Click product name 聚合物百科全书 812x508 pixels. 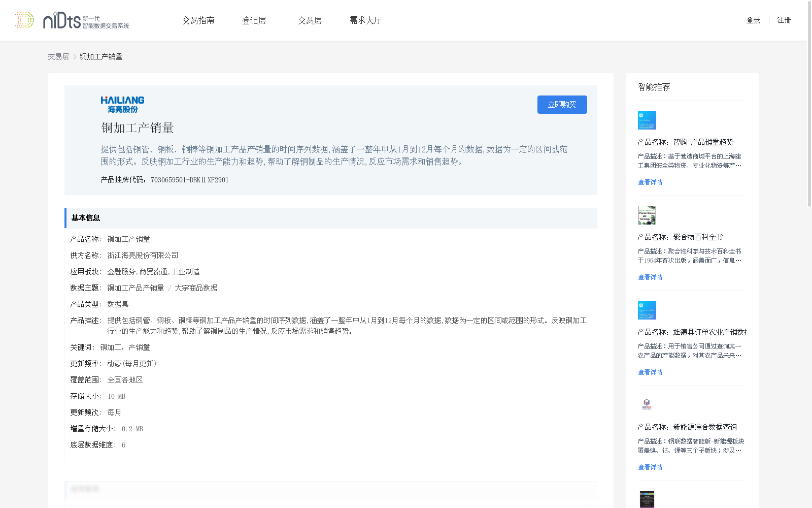(698, 237)
